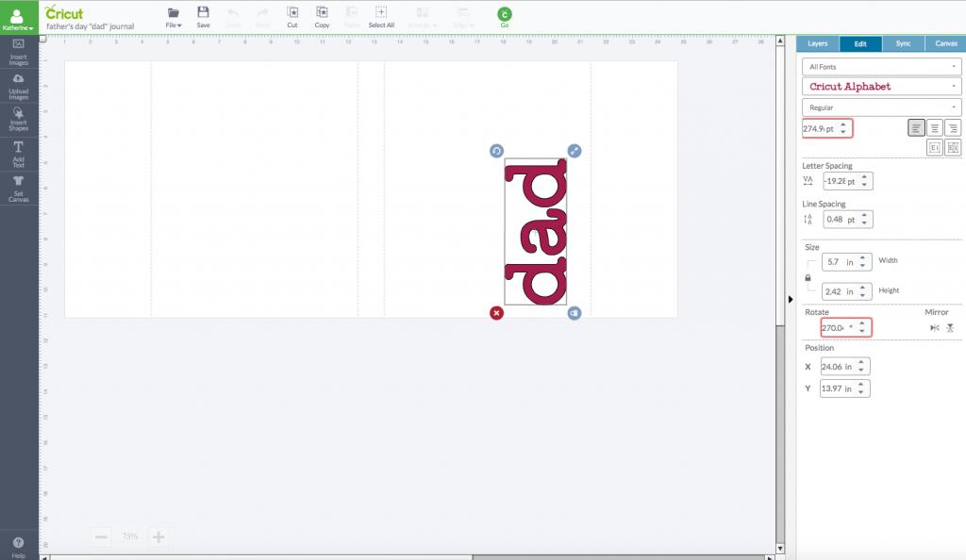Click project title father's day journal

click(x=90, y=26)
